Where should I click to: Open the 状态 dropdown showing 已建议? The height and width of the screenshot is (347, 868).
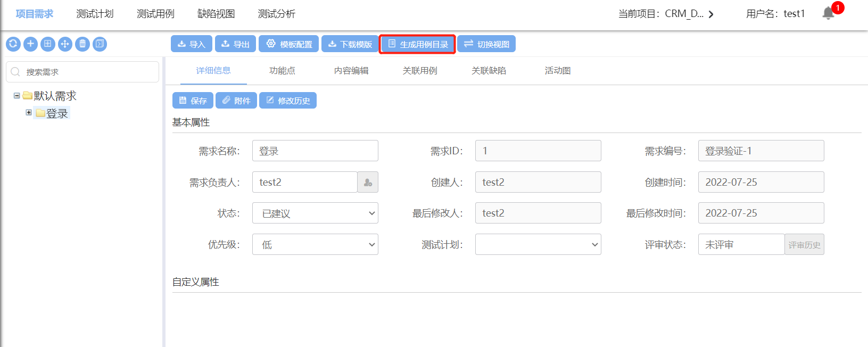point(315,213)
